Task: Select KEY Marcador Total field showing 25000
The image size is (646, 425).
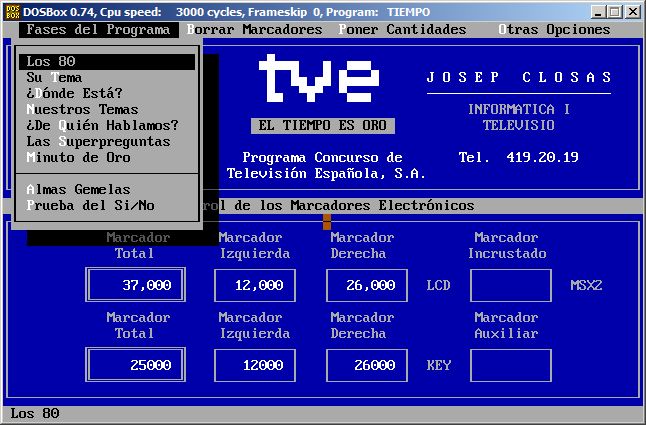Action: tap(135, 366)
